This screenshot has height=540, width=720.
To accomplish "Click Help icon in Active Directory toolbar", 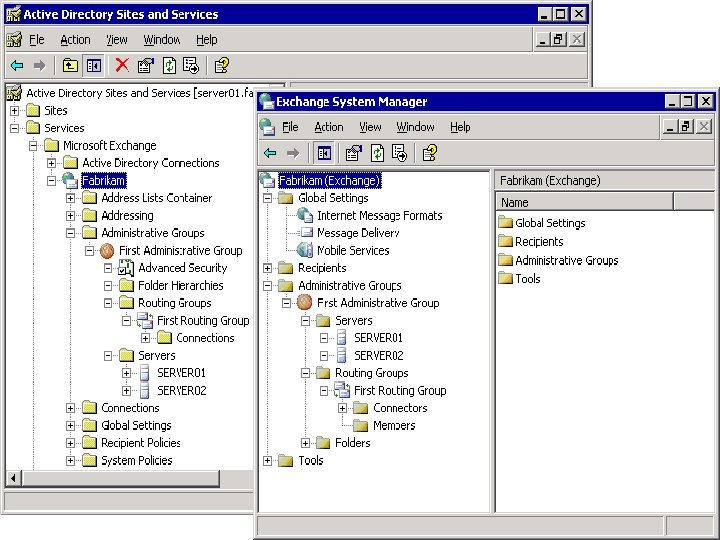I will 222,66.
